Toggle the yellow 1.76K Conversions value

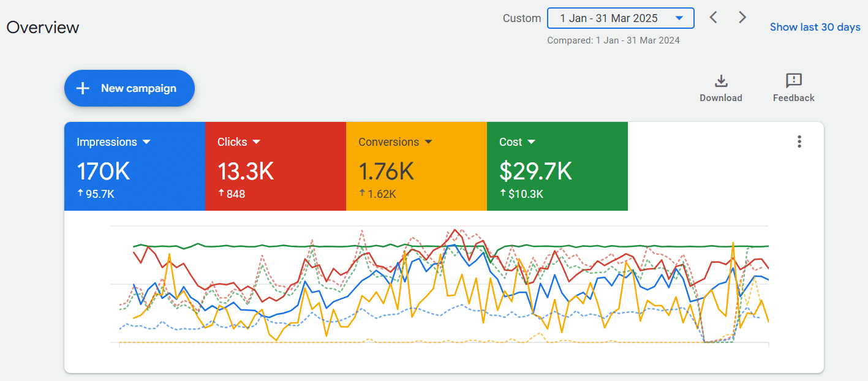coord(387,172)
